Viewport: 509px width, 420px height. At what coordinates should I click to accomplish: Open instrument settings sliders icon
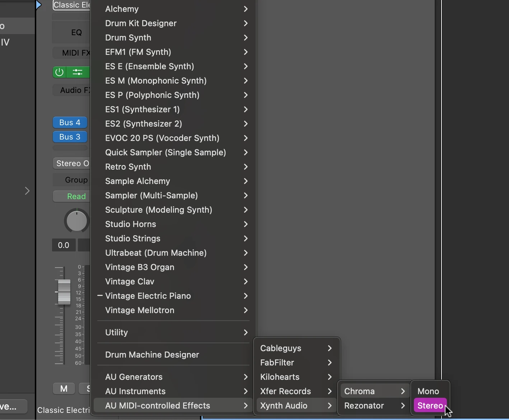(x=78, y=72)
